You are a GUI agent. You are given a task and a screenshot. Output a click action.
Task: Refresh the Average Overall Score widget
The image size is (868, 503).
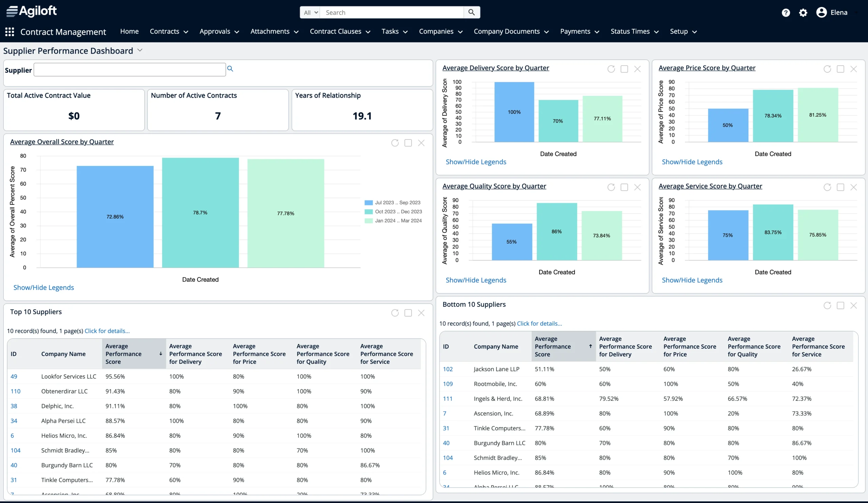pos(395,143)
